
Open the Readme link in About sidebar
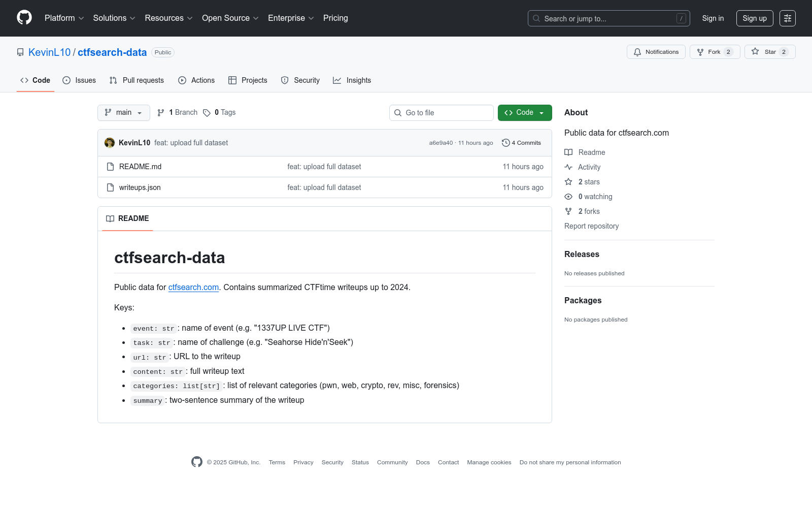point(585,152)
